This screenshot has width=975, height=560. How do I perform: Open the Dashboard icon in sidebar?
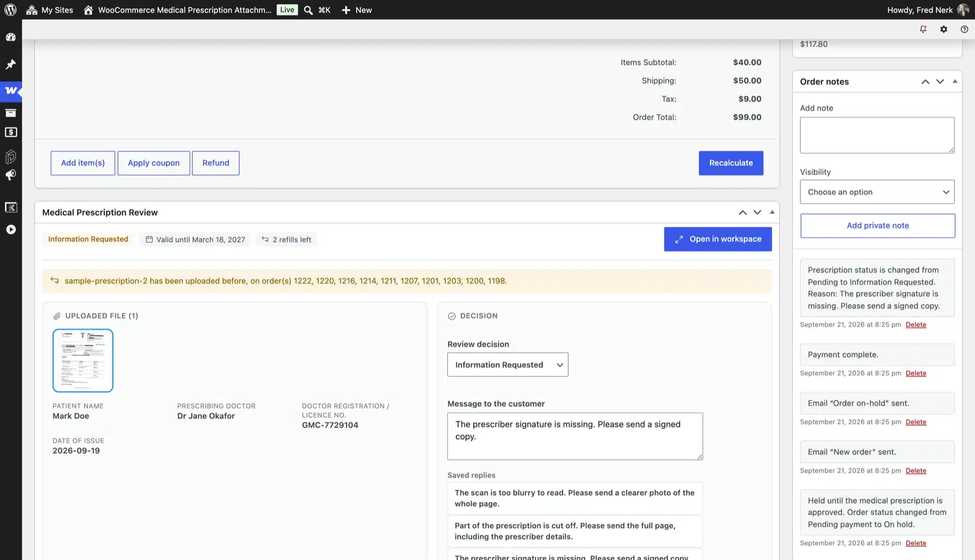(x=11, y=37)
